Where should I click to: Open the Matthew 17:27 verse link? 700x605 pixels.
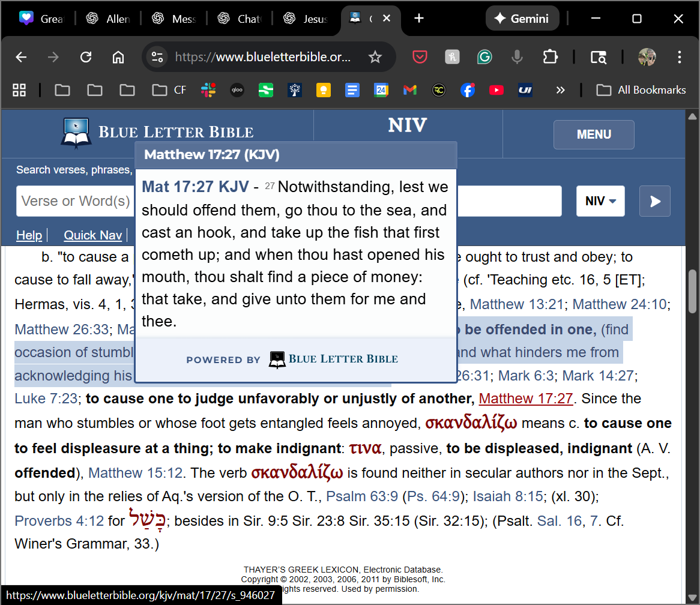tap(525, 399)
